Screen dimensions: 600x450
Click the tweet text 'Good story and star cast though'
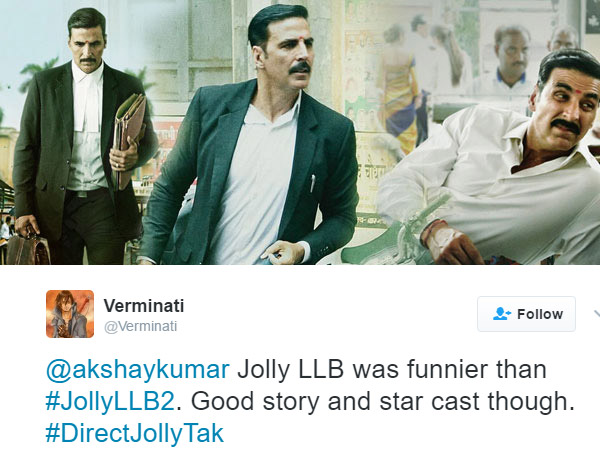(x=383, y=402)
